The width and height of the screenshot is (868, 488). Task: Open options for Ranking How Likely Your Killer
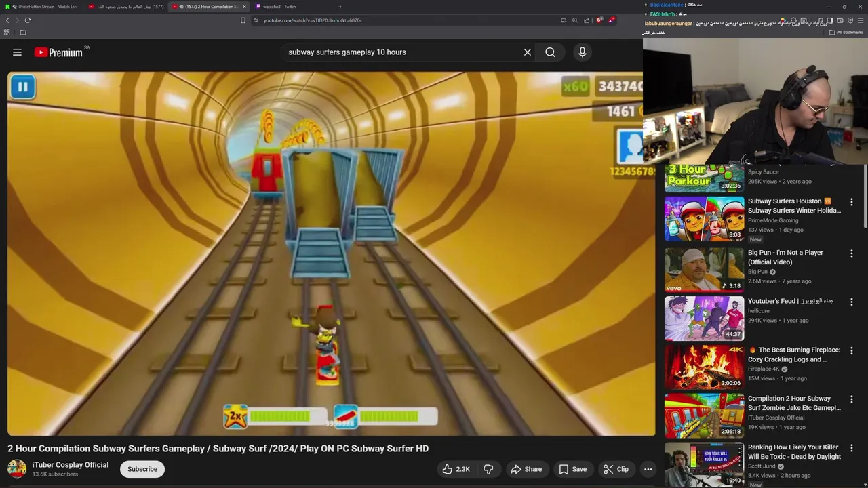click(x=851, y=448)
